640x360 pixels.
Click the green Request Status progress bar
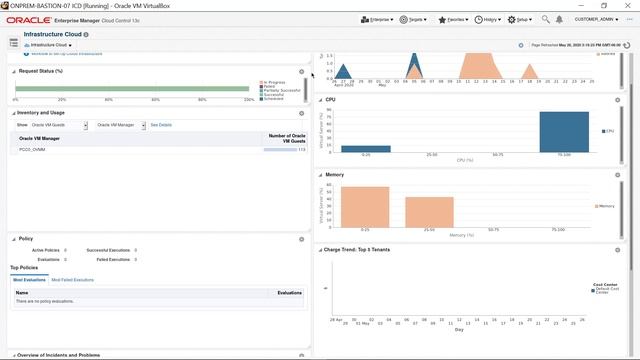132,89
